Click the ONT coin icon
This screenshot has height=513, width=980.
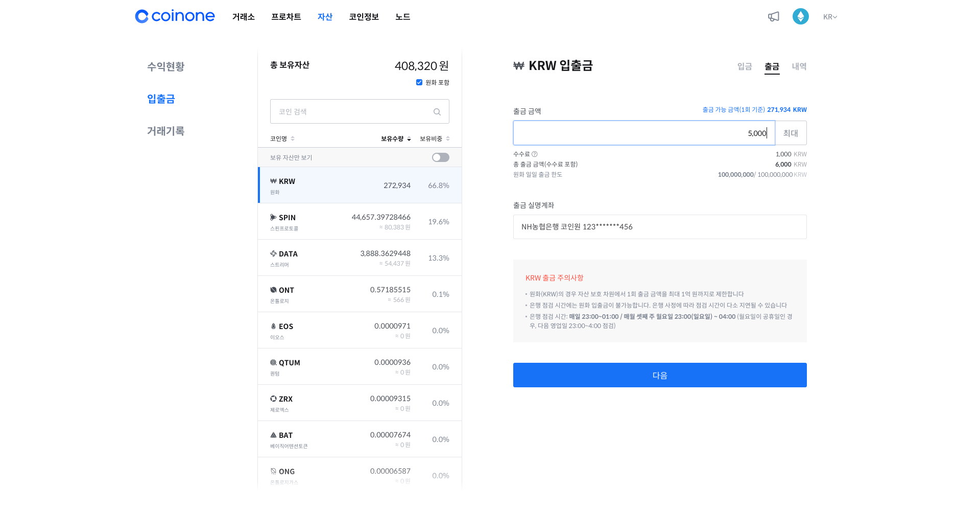pos(273,290)
